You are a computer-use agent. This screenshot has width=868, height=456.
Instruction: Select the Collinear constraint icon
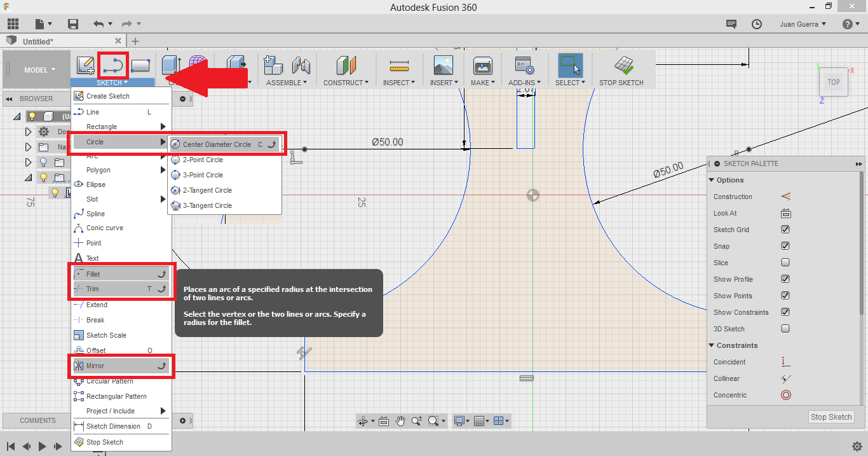coord(786,378)
